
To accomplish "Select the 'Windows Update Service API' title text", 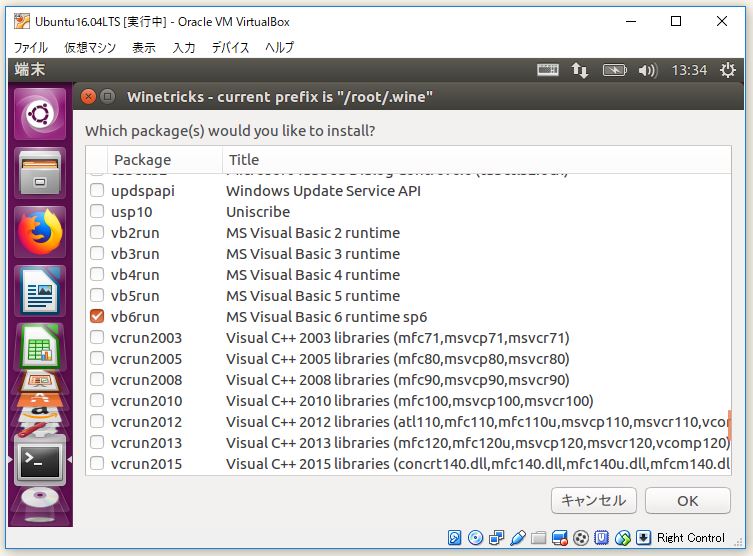I will point(323,191).
